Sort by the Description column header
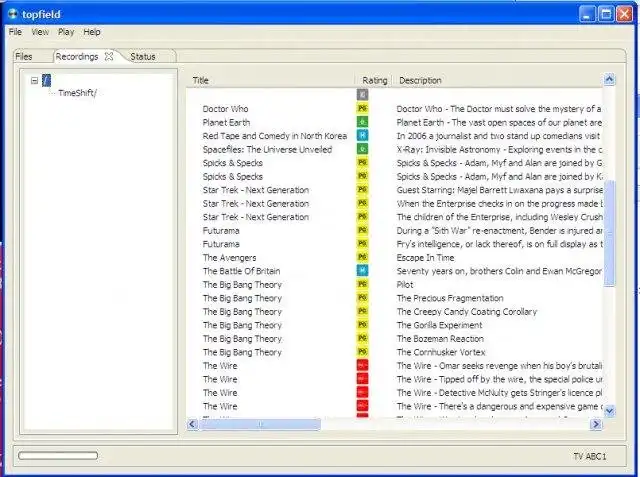This screenshot has width=640, height=477. pos(420,80)
